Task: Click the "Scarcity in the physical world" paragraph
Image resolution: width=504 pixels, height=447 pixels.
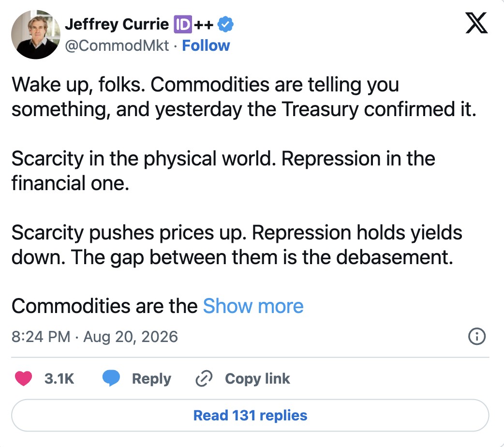Action: 223,171
